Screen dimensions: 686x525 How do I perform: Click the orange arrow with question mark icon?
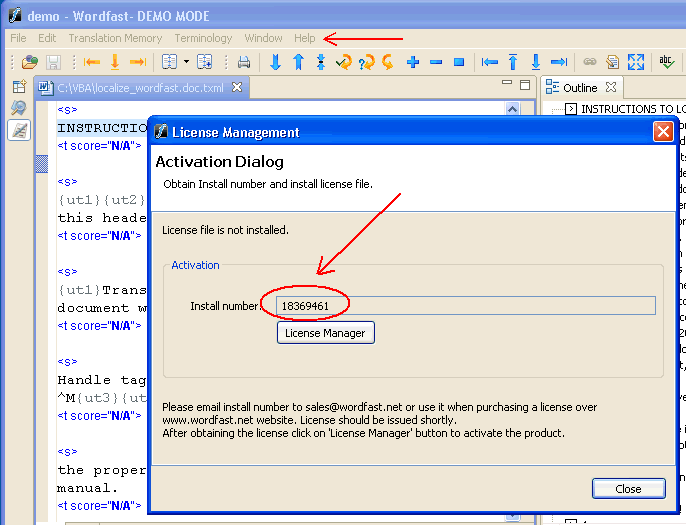[x=367, y=62]
